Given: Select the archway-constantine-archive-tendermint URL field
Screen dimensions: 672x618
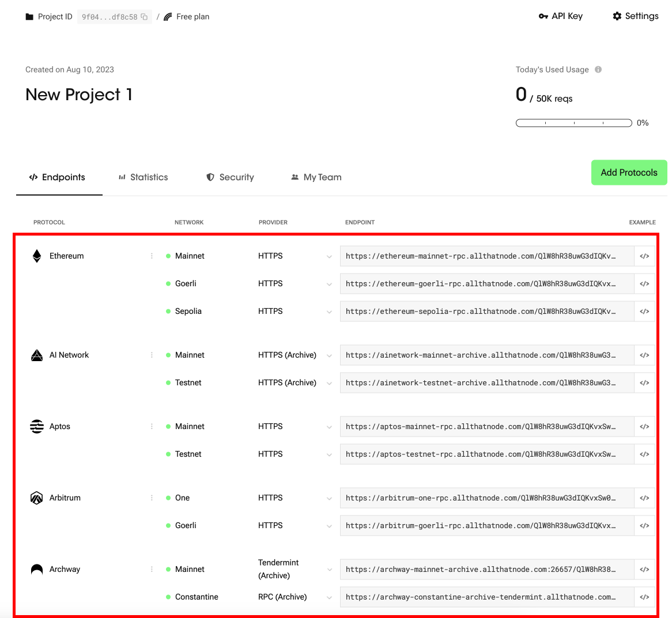Looking at the screenshot, I should 487,597.
